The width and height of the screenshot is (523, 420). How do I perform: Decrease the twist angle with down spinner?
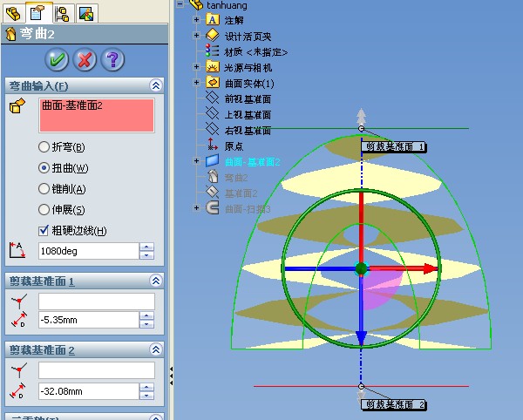[x=146, y=255]
